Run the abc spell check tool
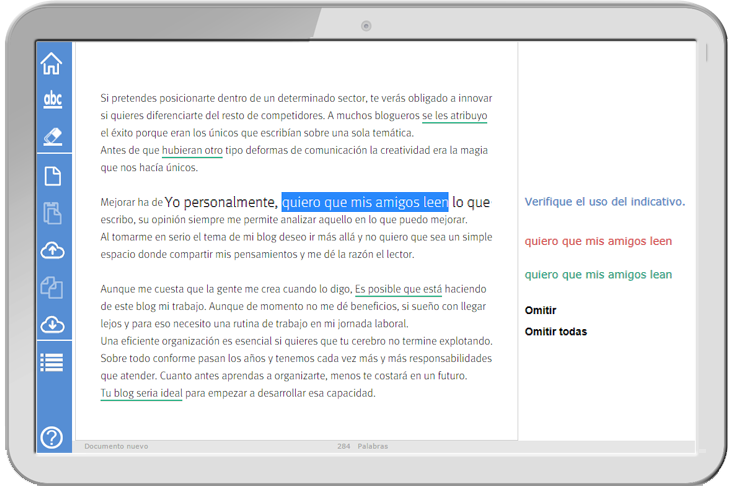730x494 pixels. click(x=52, y=100)
